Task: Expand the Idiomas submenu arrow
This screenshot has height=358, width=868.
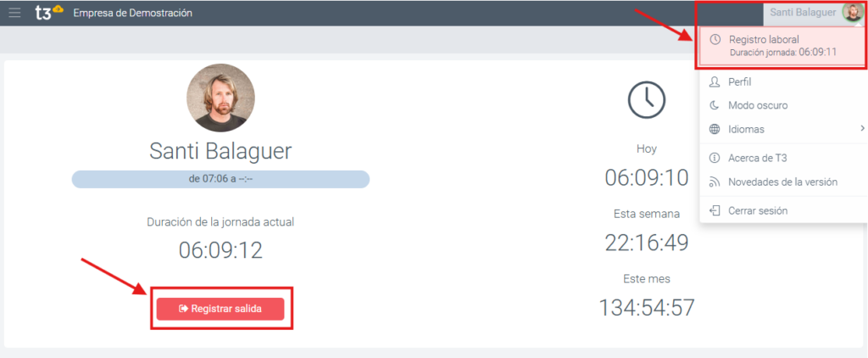Action: 861,129
